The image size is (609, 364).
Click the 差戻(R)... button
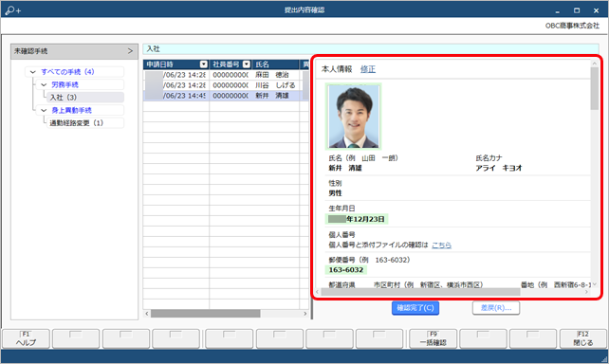tap(496, 308)
